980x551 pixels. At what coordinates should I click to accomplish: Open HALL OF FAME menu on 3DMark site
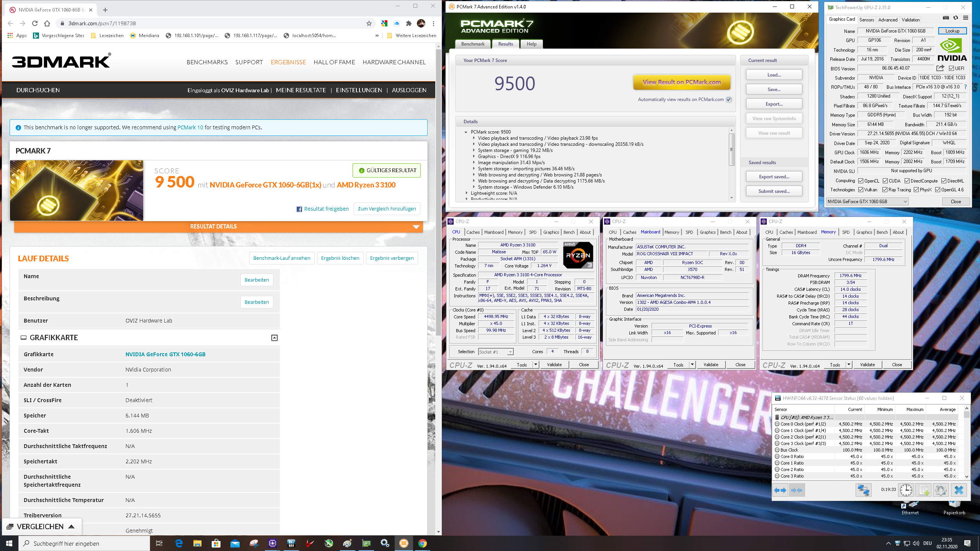click(334, 62)
